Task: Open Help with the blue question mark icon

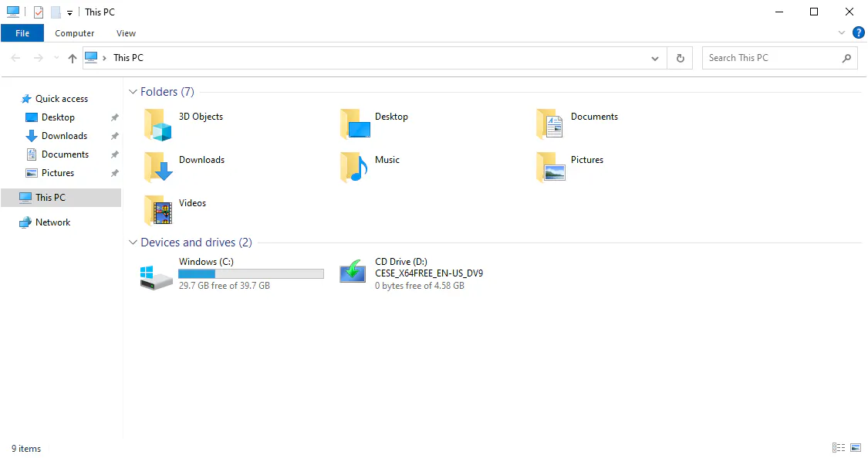Action: pos(859,33)
